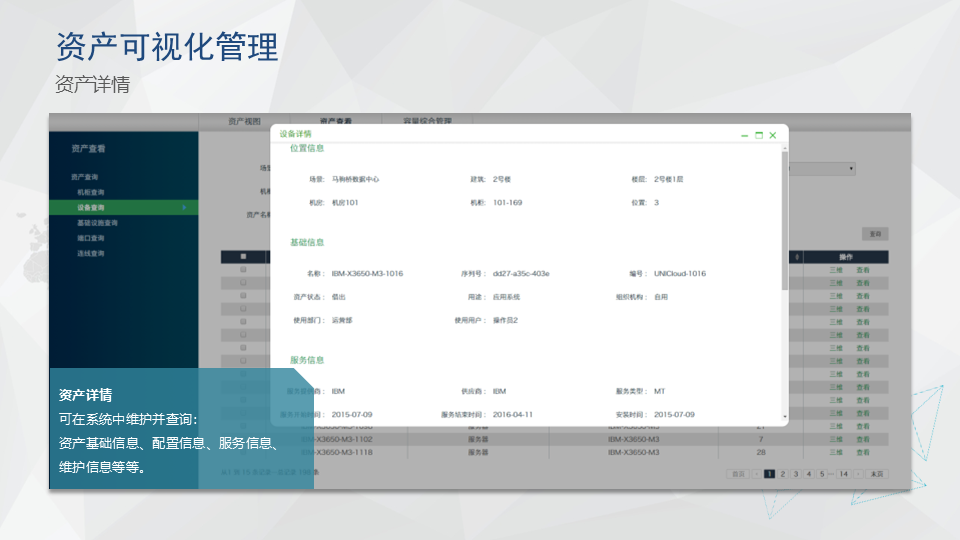Click the 操作 column header
Image resolution: width=960 pixels, height=540 pixels.
(x=846, y=257)
